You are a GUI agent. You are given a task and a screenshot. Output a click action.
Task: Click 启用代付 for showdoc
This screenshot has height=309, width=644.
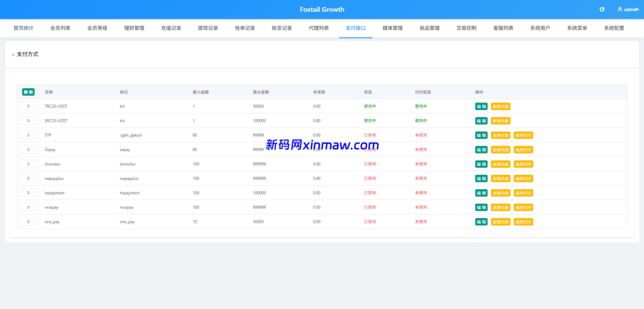tap(524, 164)
